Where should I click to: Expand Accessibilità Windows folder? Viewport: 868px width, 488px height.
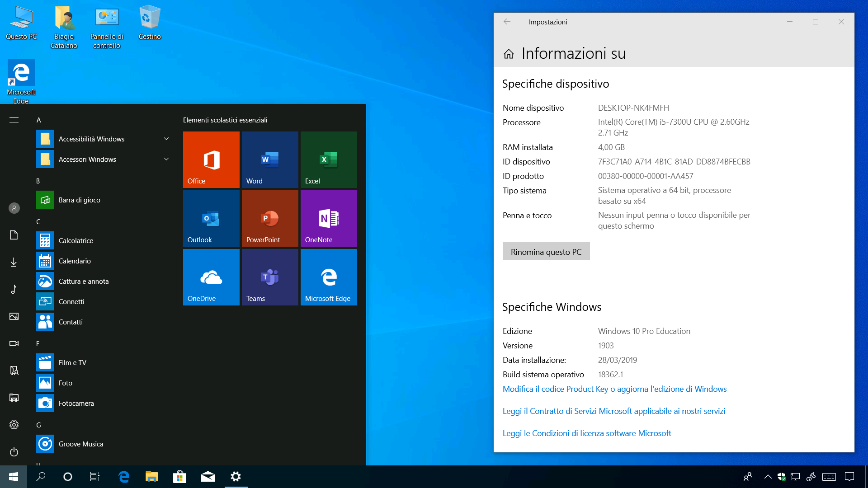click(104, 139)
